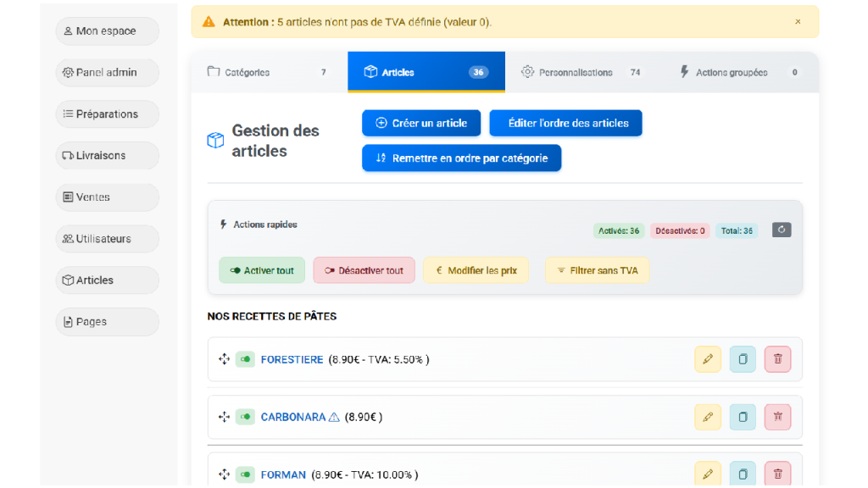868x488 pixels.
Task: Open Livraisons in the sidebar
Action: [107, 156]
